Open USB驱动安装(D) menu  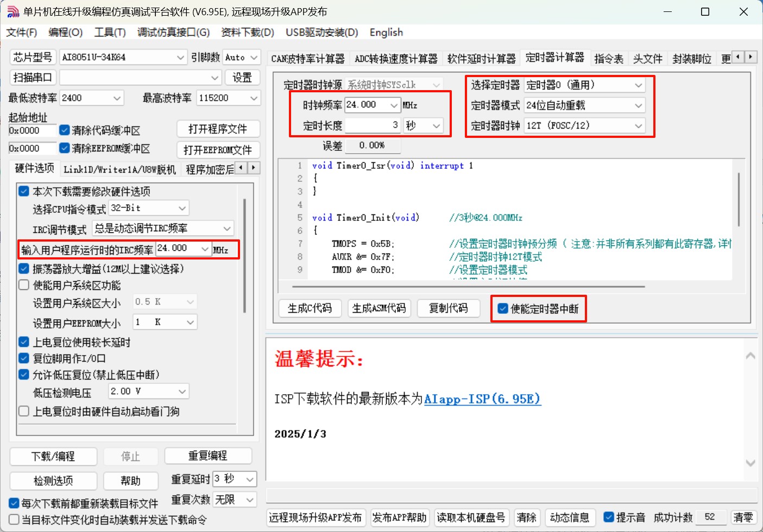pyautogui.click(x=322, y=33)
